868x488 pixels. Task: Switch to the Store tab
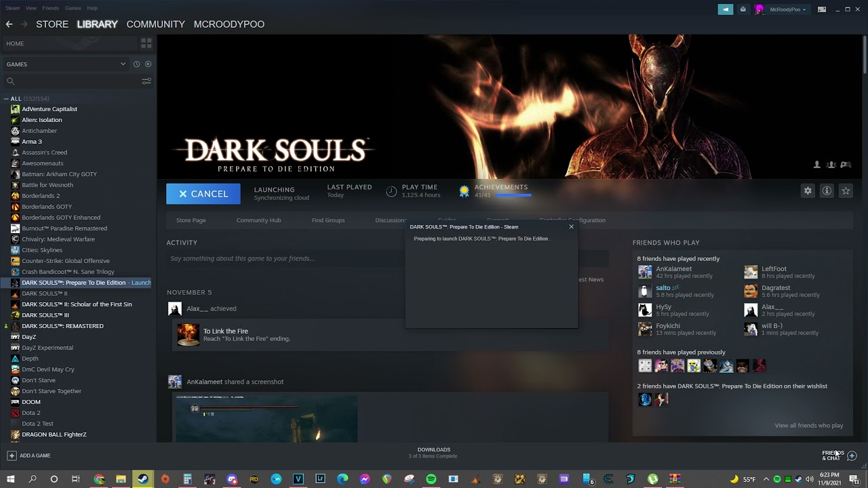point(52,24)
